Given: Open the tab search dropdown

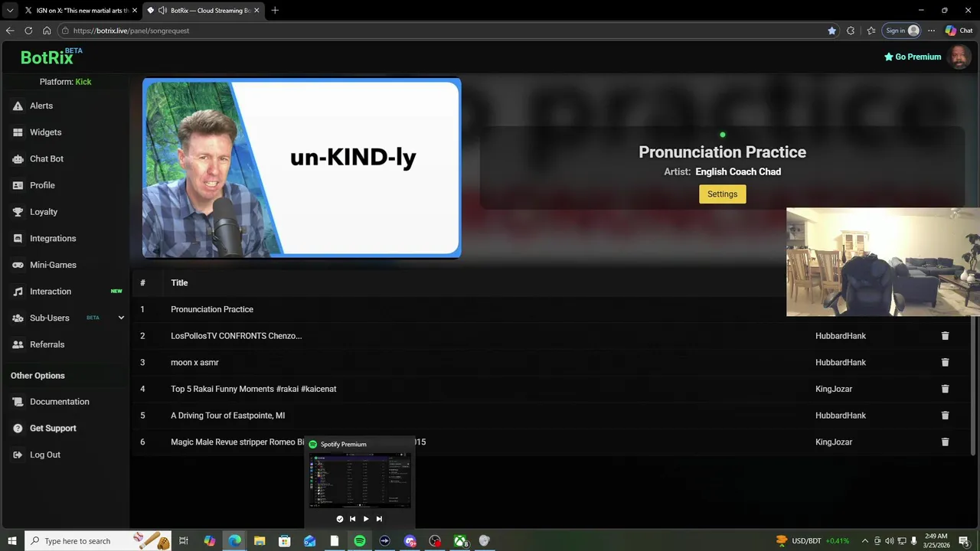Looking at the screenshot, I should click(9, 10).
